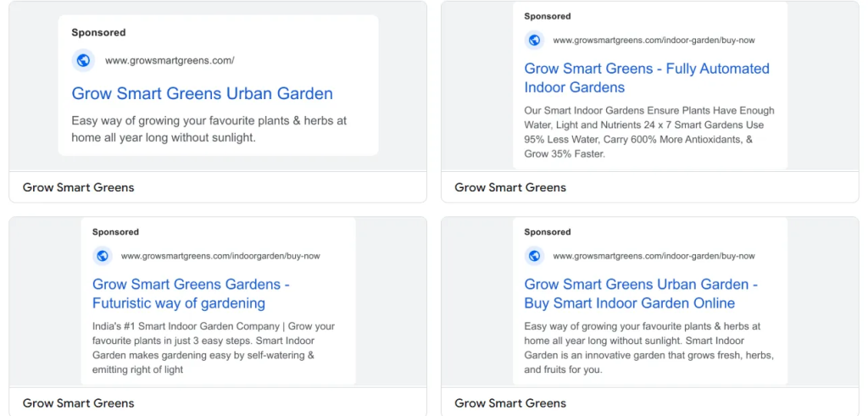Viewport: 868px width, 416px height.
Task: Select description mentioning innovative garden growing fresh herbs
Action: [x=648, y=348]
